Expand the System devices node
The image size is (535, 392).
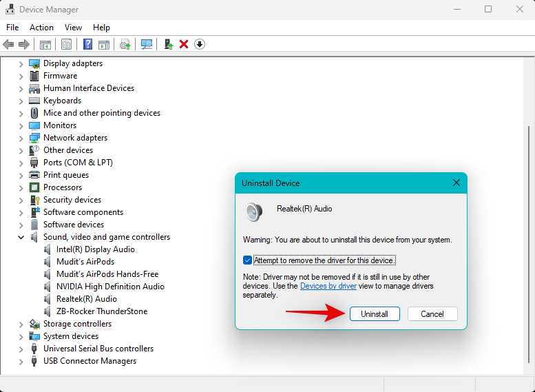pos(21,337)
